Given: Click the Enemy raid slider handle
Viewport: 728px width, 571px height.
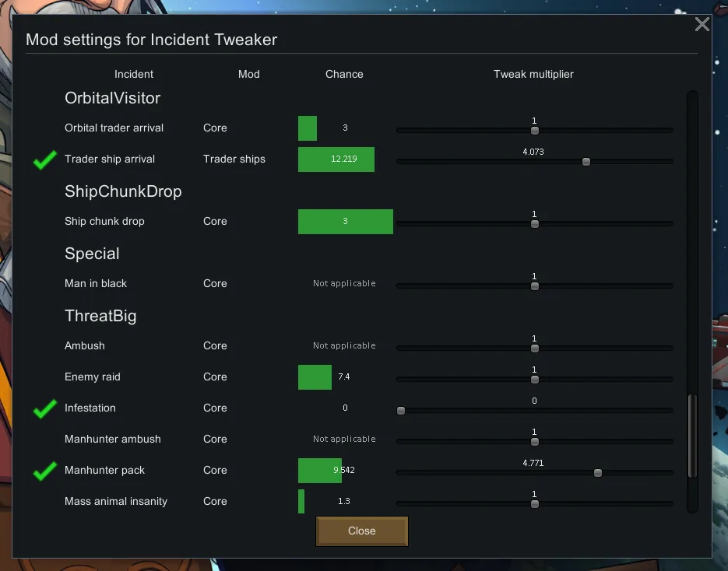Looking at the screenshot, I should coord(534,380).
